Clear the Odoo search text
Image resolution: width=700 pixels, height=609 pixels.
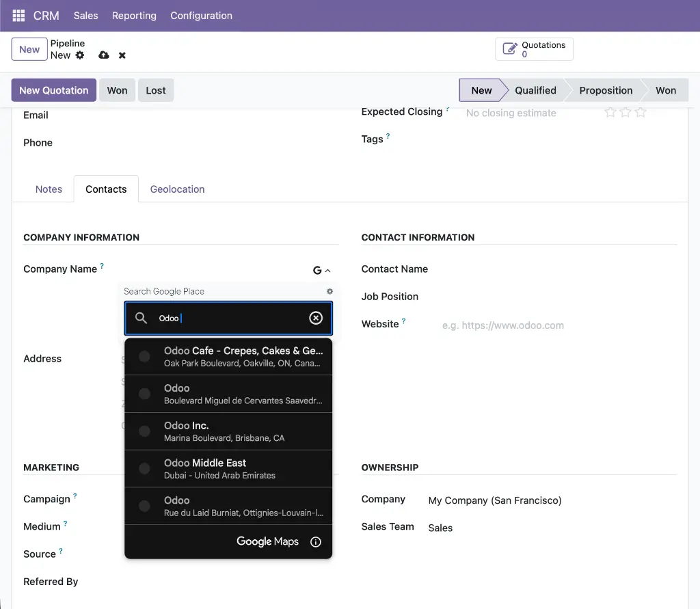pyautogui.click(x=316, y=318)
